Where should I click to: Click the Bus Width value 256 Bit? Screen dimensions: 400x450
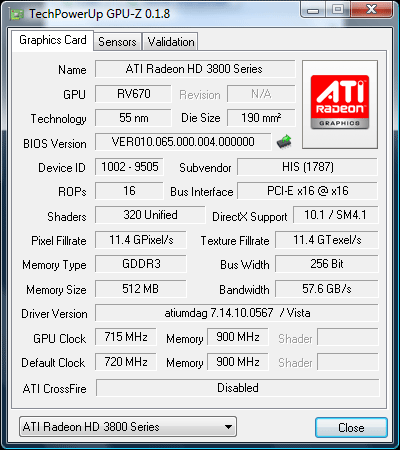327,264
